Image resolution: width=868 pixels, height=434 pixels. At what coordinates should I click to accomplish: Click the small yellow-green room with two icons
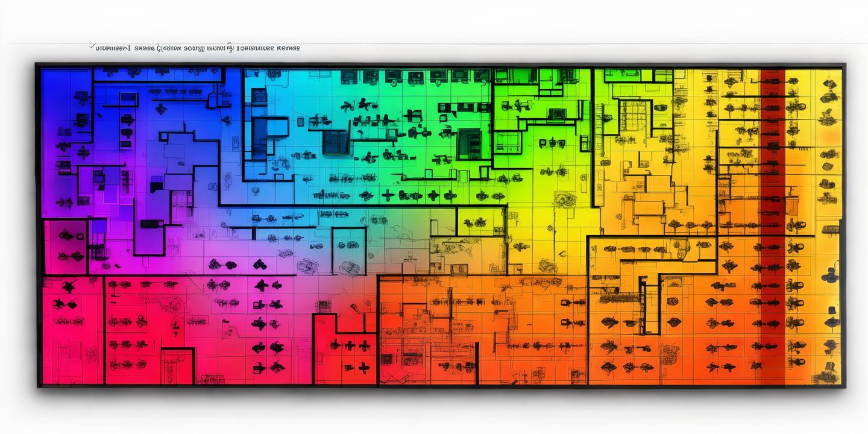[480, 222]
